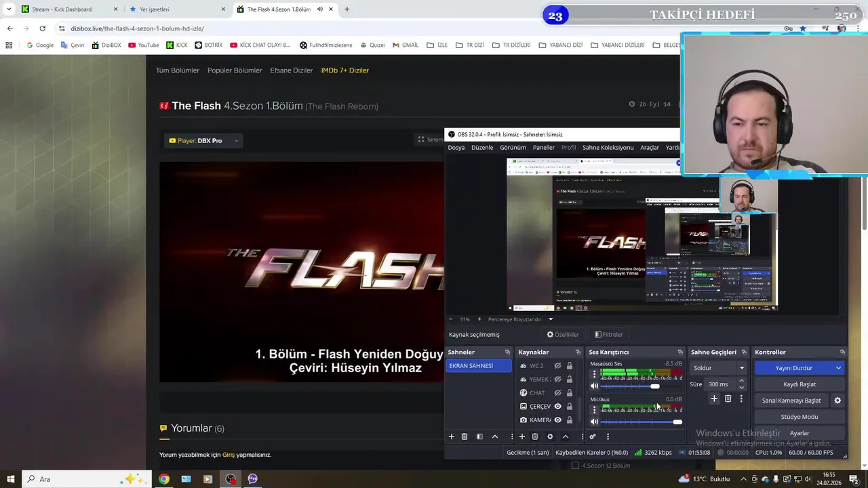Open Tüm Bölümler link on DiziBOX
The image size is (868, 488).
tap(178, 70)
